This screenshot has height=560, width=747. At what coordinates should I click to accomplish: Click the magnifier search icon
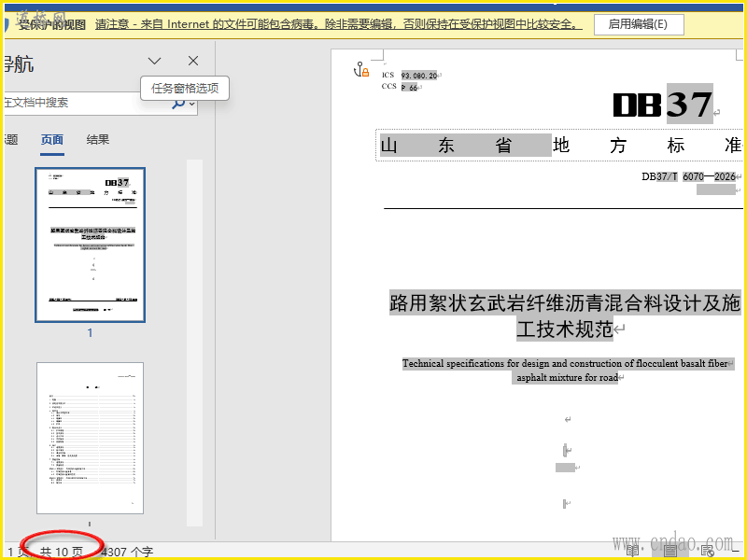tap(178, 103)
